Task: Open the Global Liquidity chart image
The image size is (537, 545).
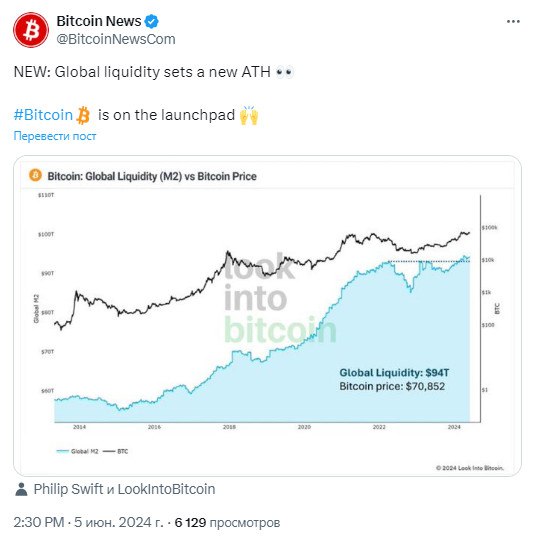Action: coord(267,316)
